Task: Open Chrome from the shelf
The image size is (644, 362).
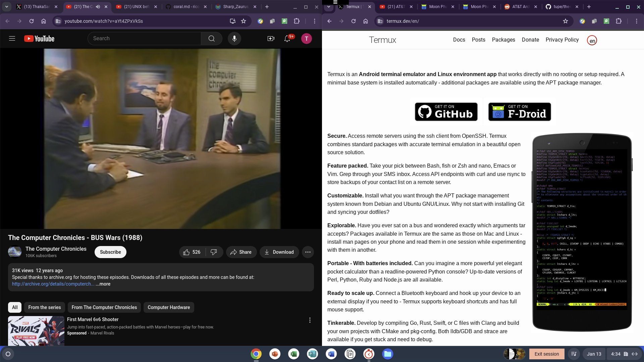Action: click(256, 354)
